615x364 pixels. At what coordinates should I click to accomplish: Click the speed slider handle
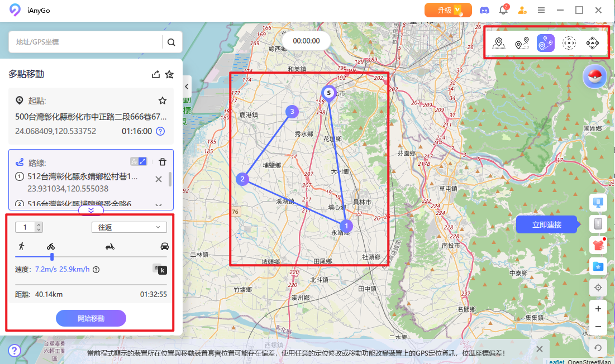[x=52, y=257]
